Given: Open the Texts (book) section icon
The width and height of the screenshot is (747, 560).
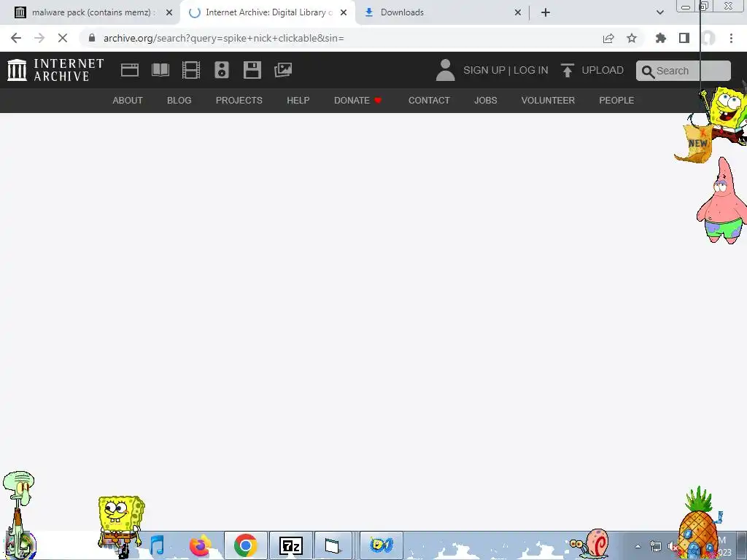Looking at the screenshot, I should pyautogui.click(x=160, y=70).
